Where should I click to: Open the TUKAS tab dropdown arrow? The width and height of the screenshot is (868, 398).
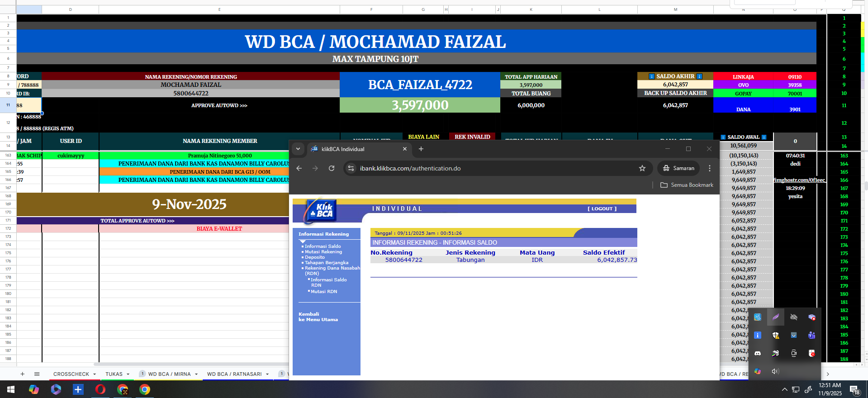point(128,374)
